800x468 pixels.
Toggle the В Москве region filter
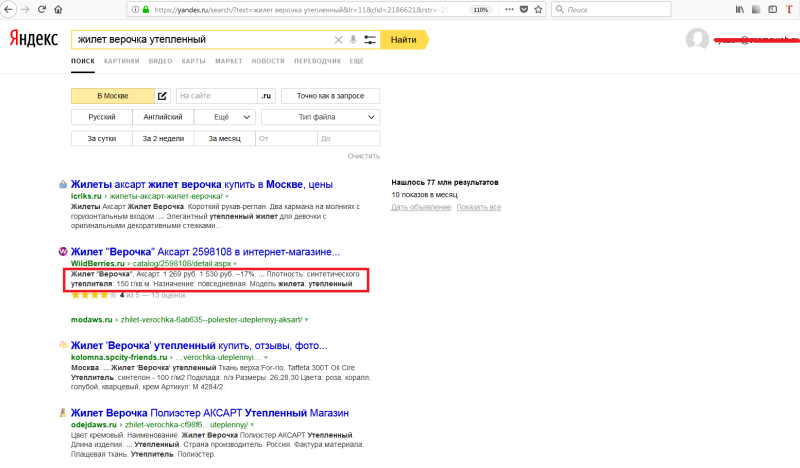tap(113, 96)
